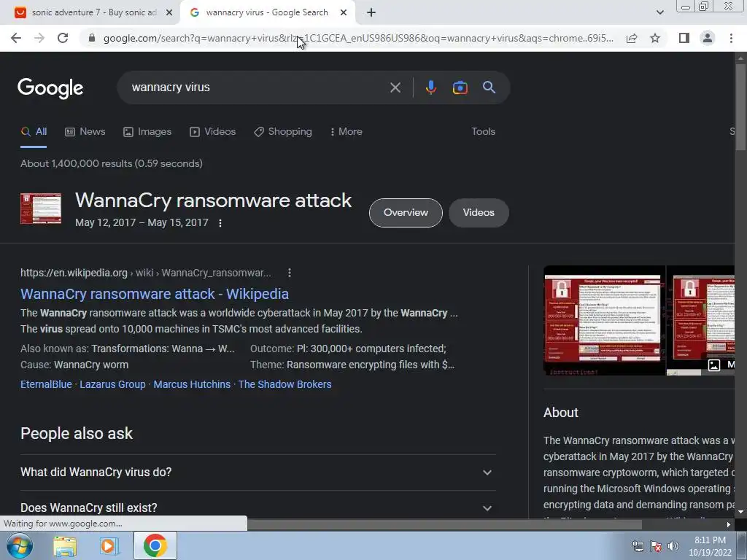Open the EternalBlue link
Image resolution: width=747 pixels, height=560 pixels.
pyautogui.click(x=46, y=384)
